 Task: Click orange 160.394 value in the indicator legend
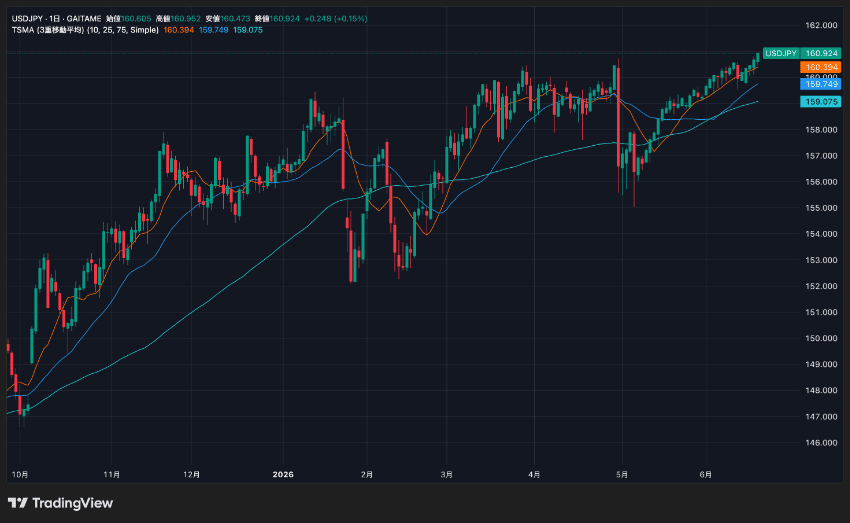pyautogui.click(x=178, y=30)
